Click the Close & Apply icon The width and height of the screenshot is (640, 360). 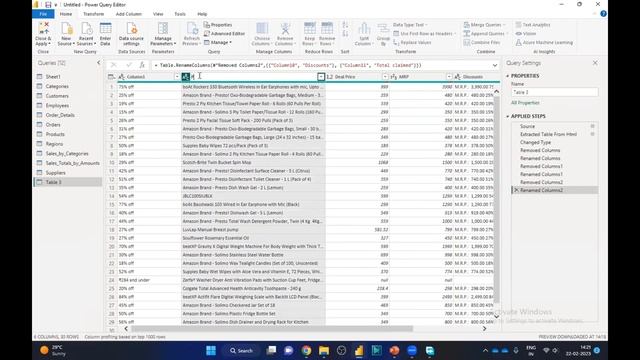click(43, 29)
